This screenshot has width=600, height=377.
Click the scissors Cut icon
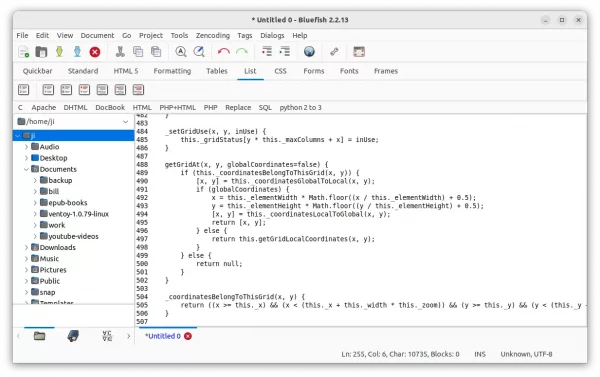[x=120, y=52]
